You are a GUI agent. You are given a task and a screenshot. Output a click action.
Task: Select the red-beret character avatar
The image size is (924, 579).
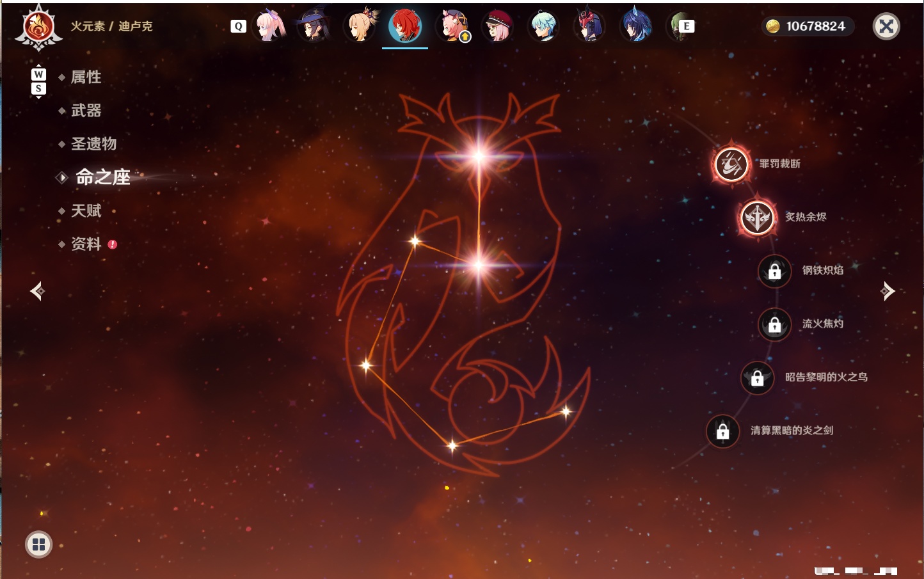tap(498, 26)
